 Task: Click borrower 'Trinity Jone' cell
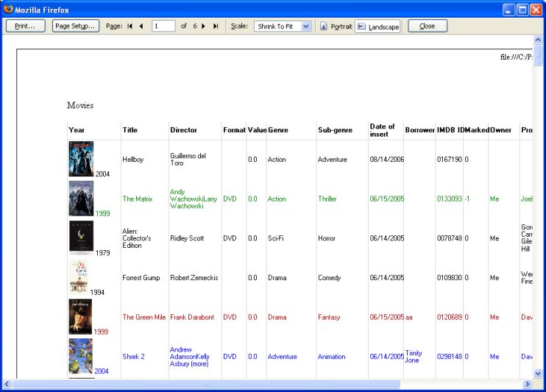pos(414,357)
